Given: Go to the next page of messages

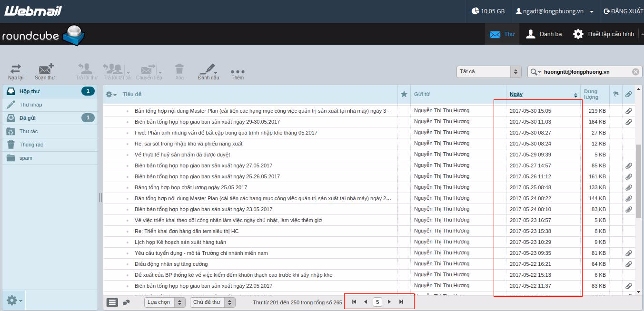Looking at the screenshot, I should pyautogui.click(x=389, y=302).
